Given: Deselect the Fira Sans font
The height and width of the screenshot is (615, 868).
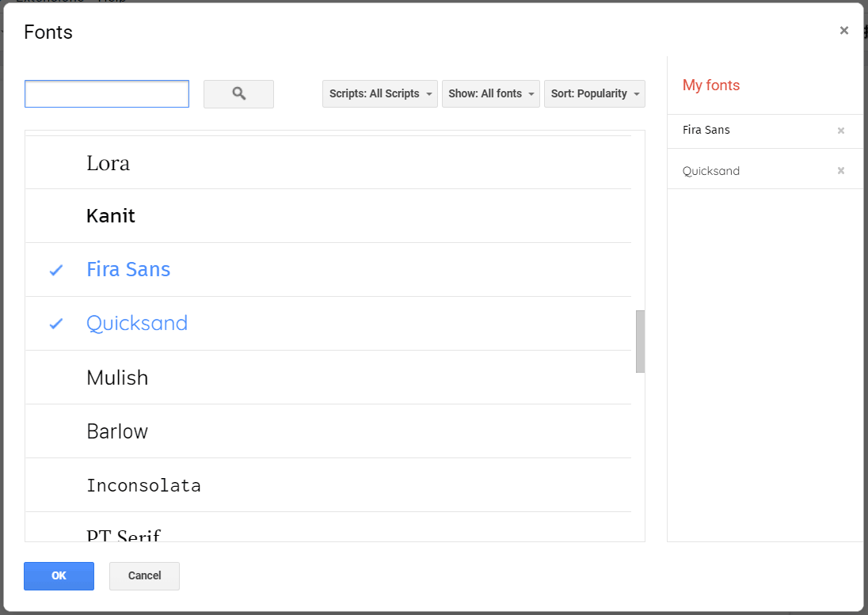Looking at the screenshot, I should pyautogui.click(x=128, y=269).
